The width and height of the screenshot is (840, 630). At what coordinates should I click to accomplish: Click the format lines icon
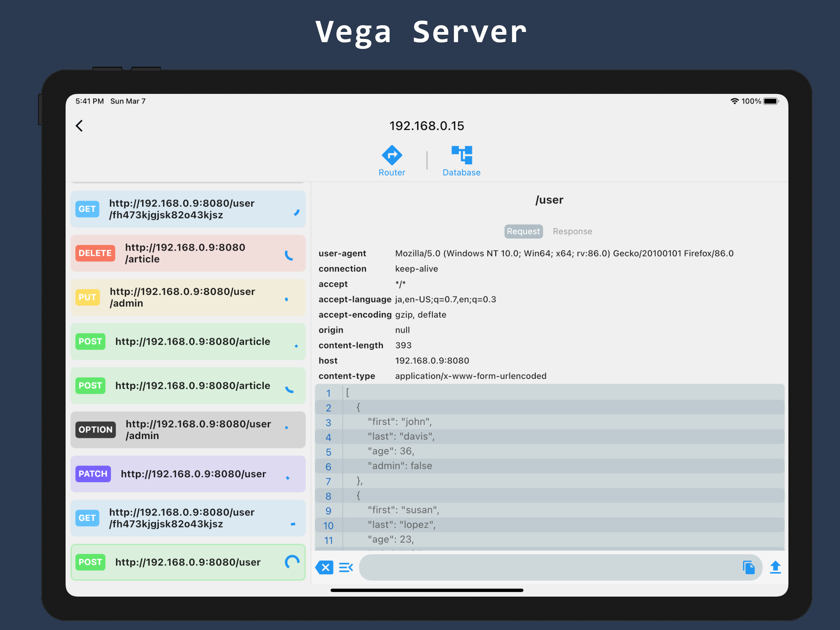click(x=346, y=567)
